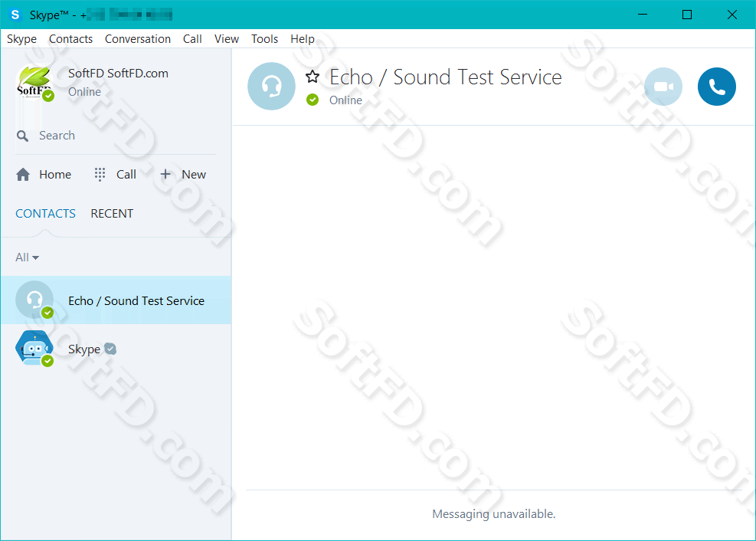
Task: Minimize the Skype window
Action: click(x=642, y=15)
